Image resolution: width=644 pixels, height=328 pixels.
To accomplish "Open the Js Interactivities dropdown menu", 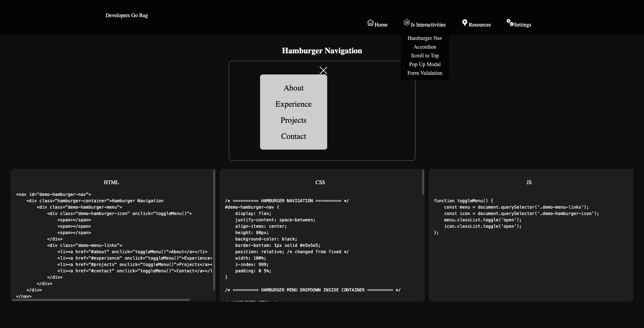I will click(428, 24).
